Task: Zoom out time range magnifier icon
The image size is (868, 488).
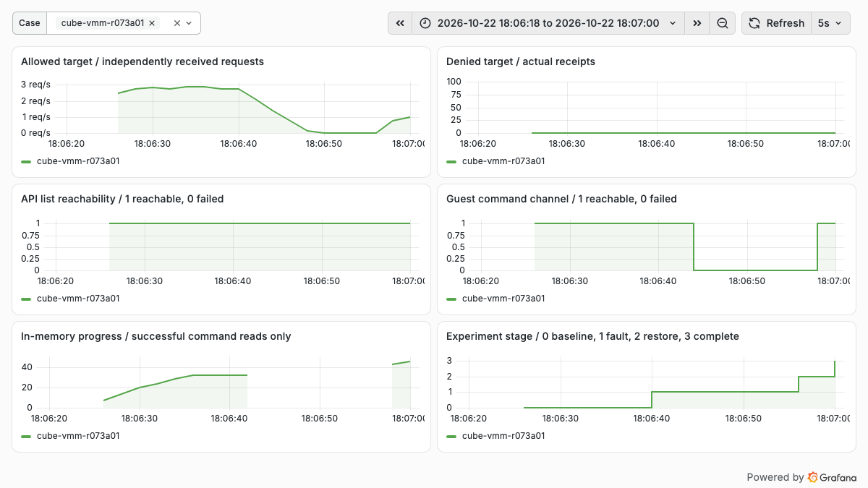Action: (x=722, y=23)
